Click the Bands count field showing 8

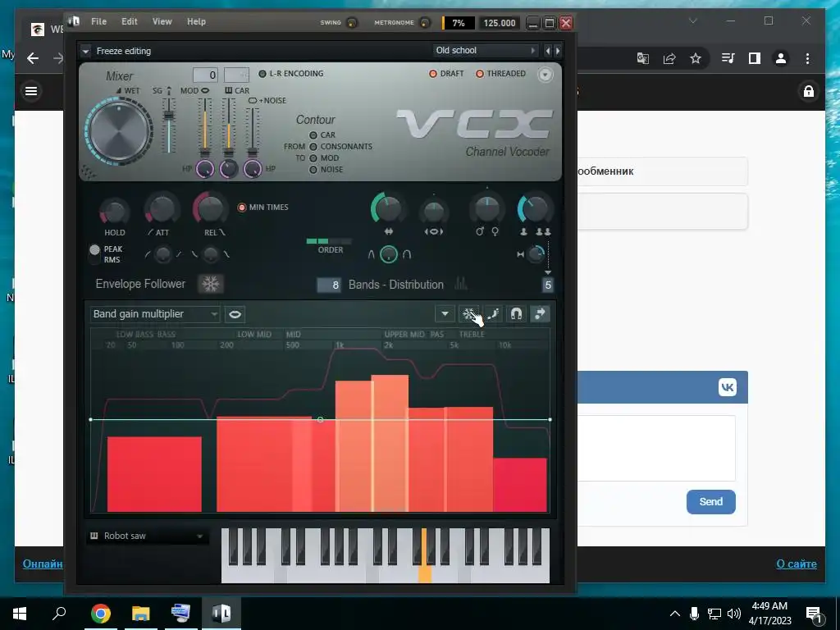pyautogui.click(x=328, y=285)
